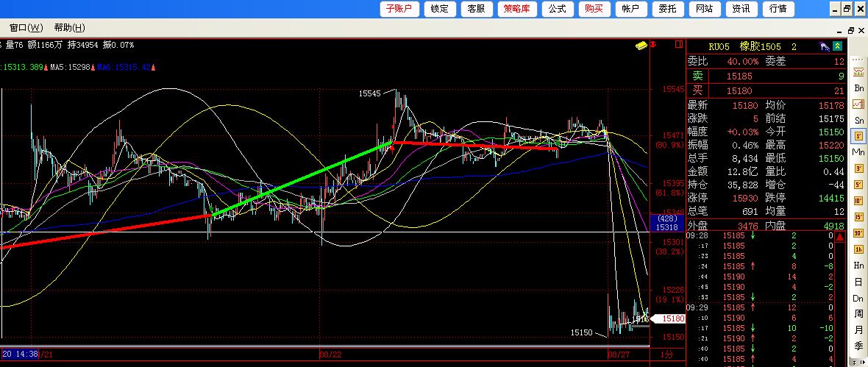Viewport: 868px width, 367px height.
Task: Open the 窗口(W) menu
Action: tap(26, 28)
